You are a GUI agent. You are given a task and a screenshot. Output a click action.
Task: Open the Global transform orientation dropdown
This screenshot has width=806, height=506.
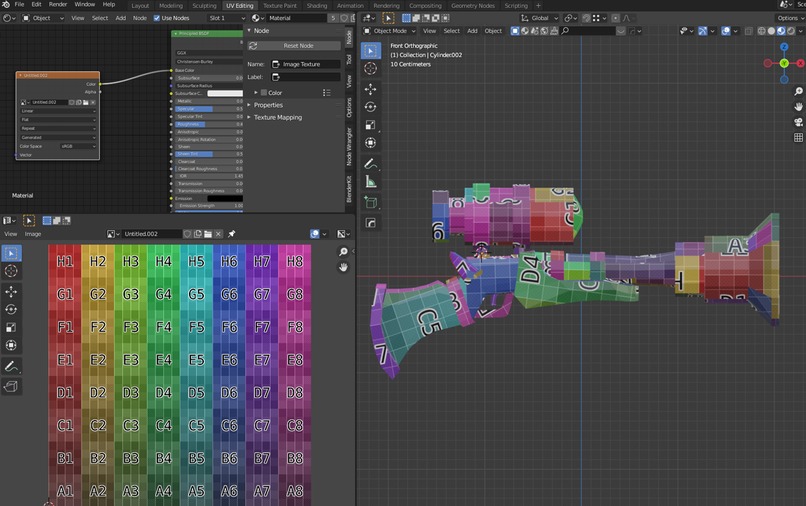540,18
